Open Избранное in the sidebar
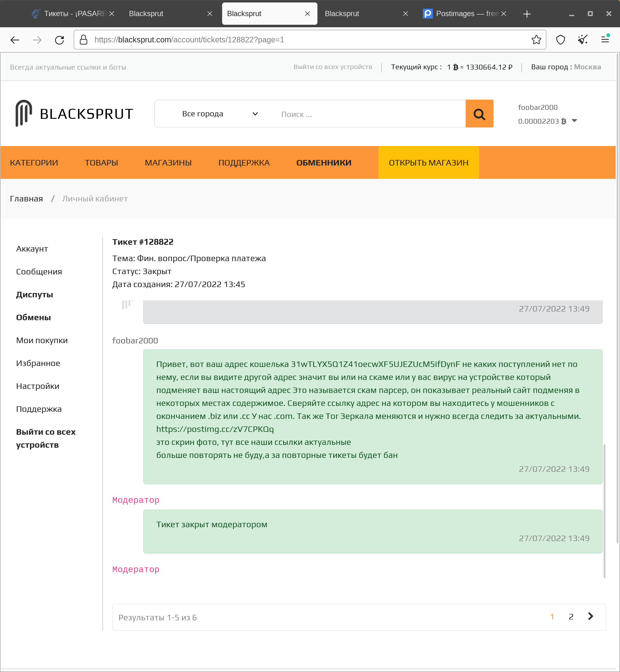The height and width of the screenshot is (672, 620). point(38,363)
